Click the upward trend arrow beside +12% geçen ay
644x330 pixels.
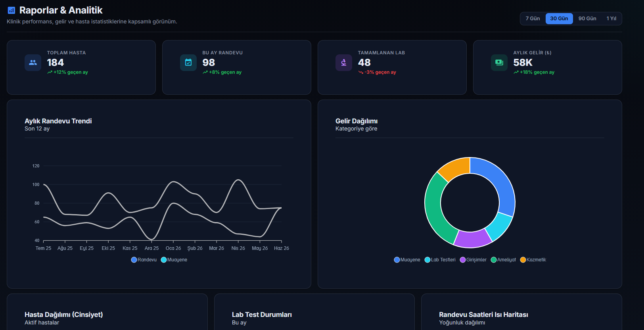50,72
